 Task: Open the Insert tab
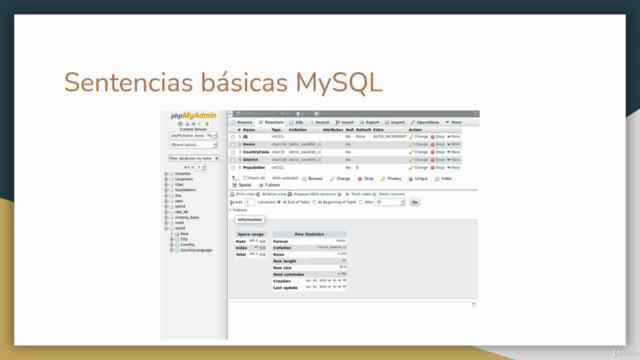pyautogui.click(x=345, y=122)
